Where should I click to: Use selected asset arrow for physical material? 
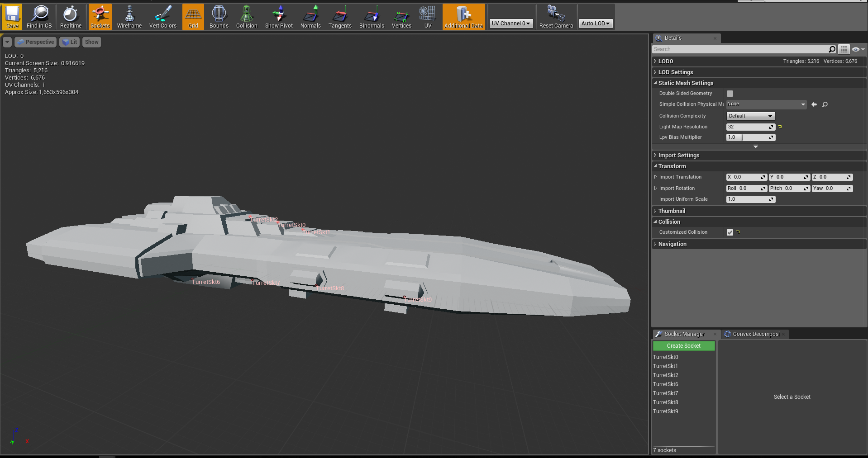click(x=814, y=104)
